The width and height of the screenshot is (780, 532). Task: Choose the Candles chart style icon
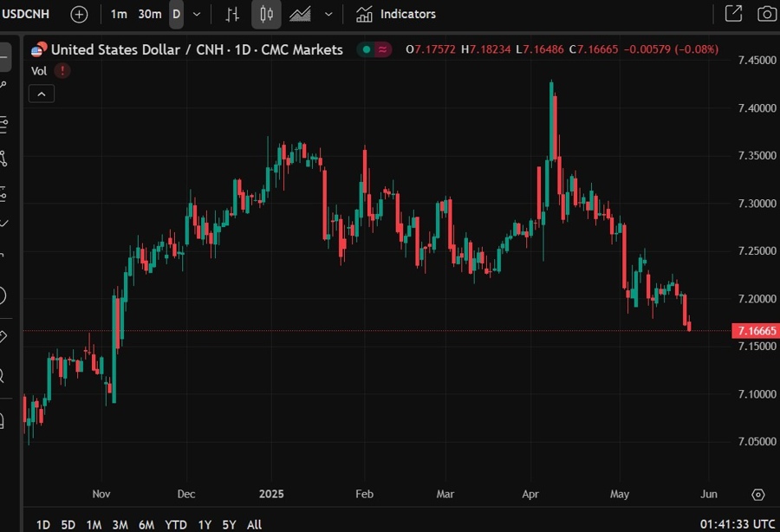click(x=266, y=14)
